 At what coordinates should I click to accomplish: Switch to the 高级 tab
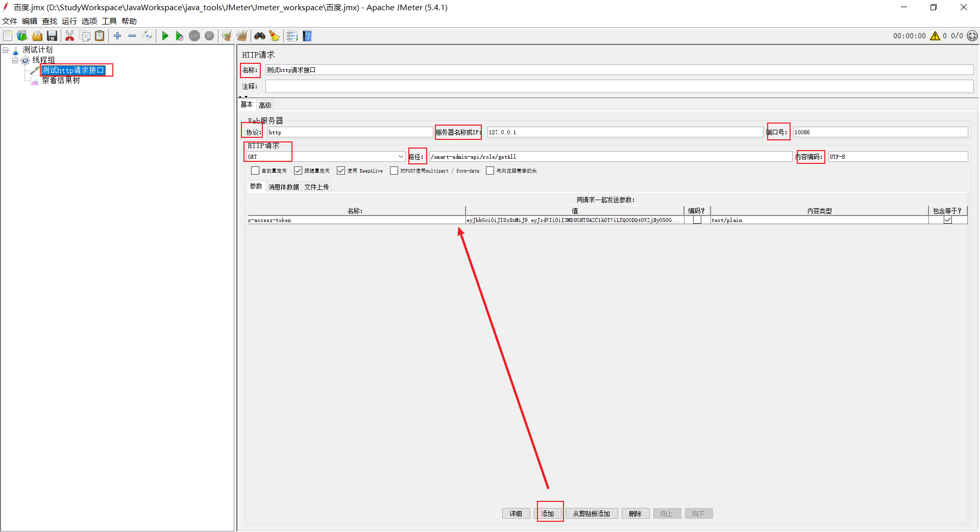pyautogui.click(x=265, y=105)
